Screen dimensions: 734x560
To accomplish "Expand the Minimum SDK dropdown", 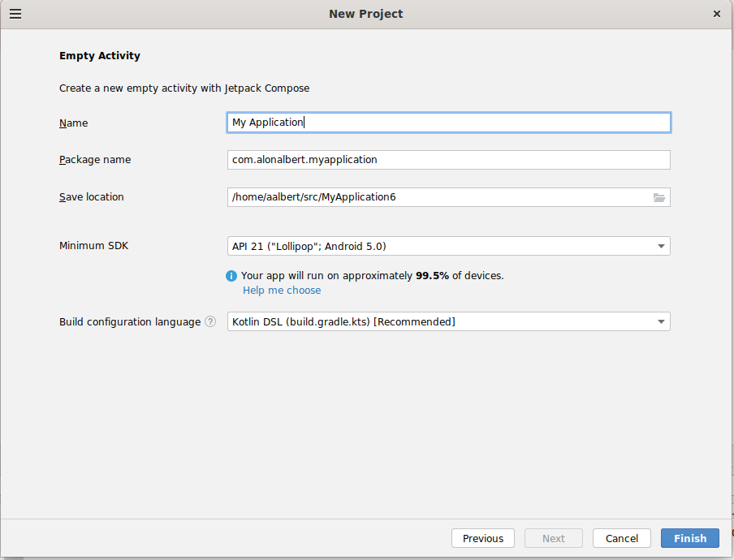I will click(x=661, y=246).
